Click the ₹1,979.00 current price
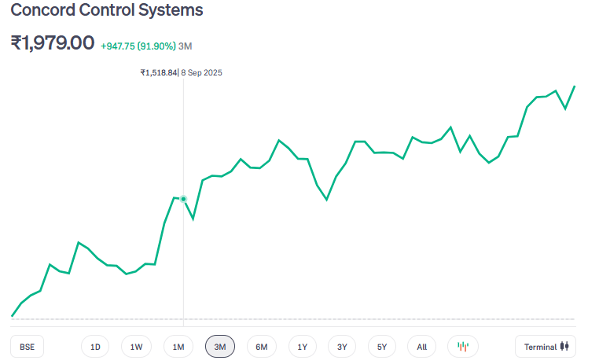The height and width of the screenshot is (364, 599). point(53,43)
